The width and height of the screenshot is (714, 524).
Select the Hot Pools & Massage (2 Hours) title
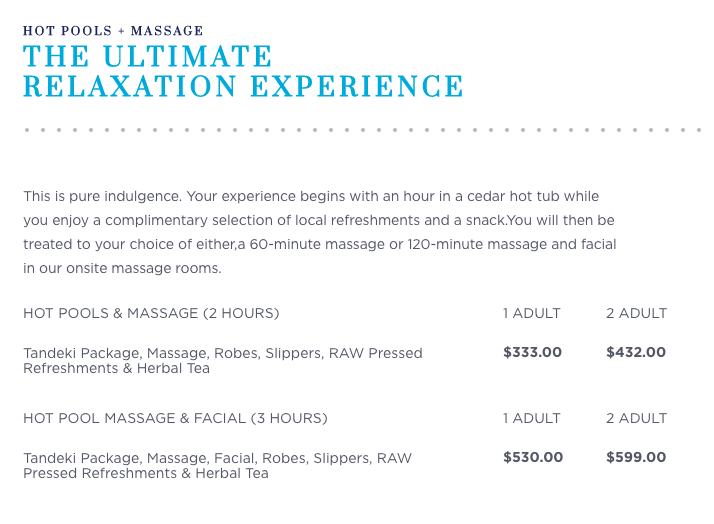[151, 313]
